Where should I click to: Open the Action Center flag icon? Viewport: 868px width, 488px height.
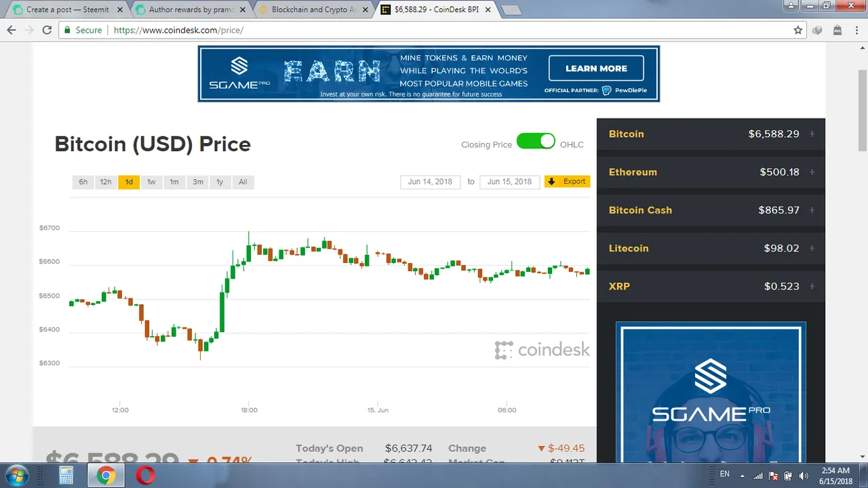tap(774, 476)
